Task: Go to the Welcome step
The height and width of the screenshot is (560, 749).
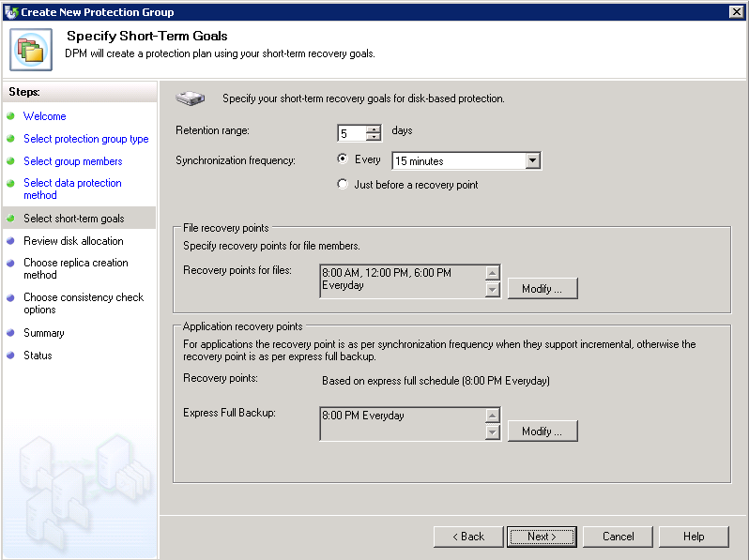Action: pyautogui.click(x=45, y=116)
